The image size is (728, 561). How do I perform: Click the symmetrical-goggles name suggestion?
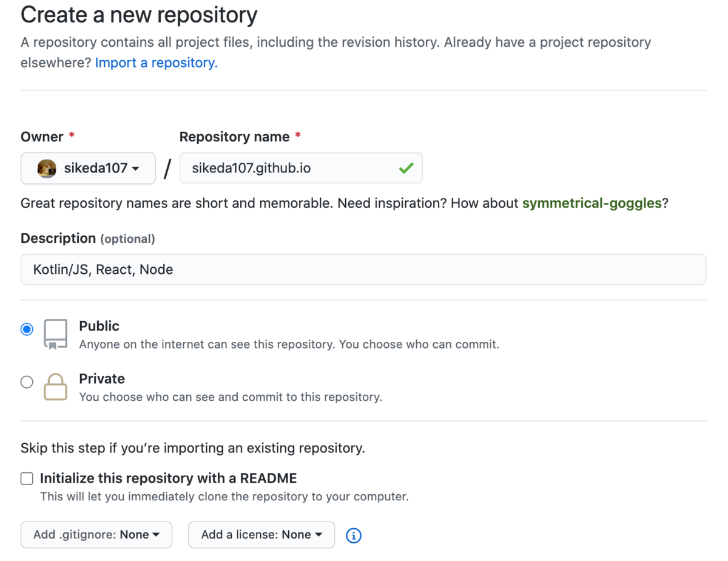coord(591,203)
